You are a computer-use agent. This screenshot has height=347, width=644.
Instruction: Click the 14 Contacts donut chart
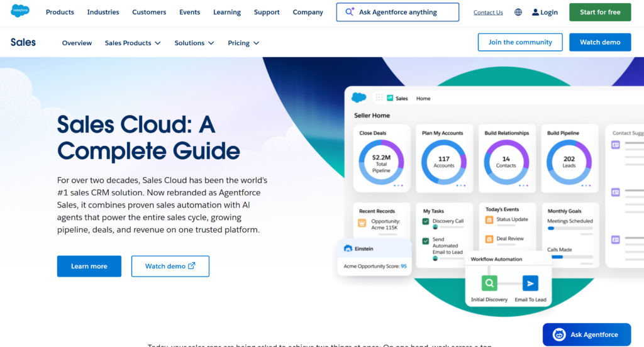[x=506, y=162]
